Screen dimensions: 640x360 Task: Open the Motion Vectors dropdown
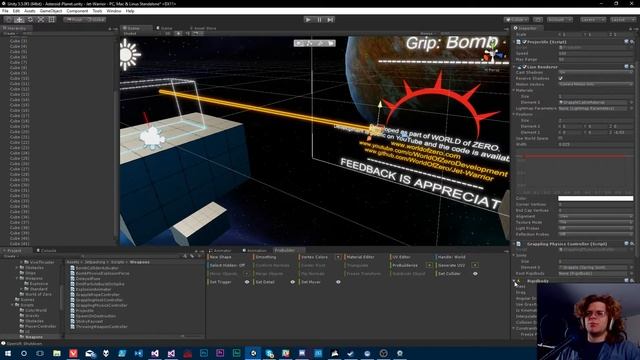coord(596,84)
